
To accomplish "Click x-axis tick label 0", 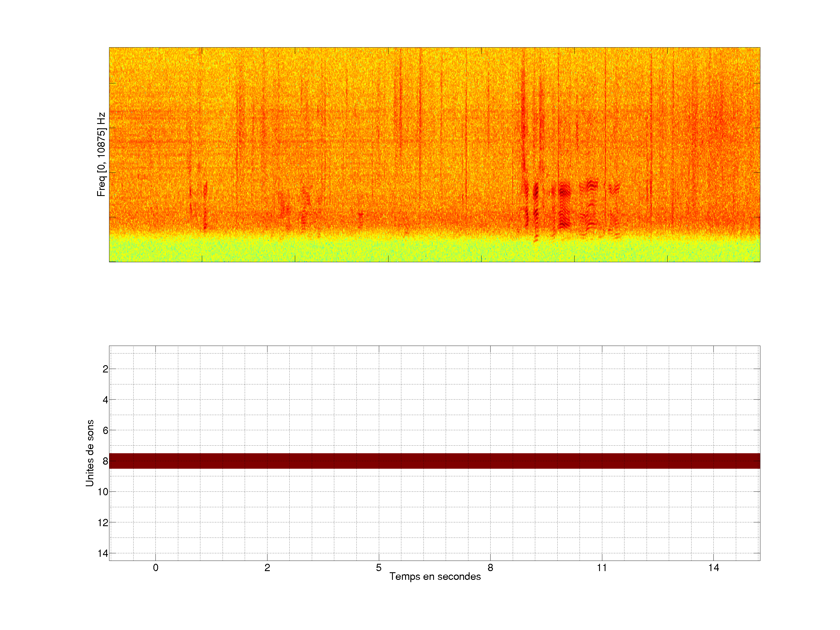I will [156, 568].
